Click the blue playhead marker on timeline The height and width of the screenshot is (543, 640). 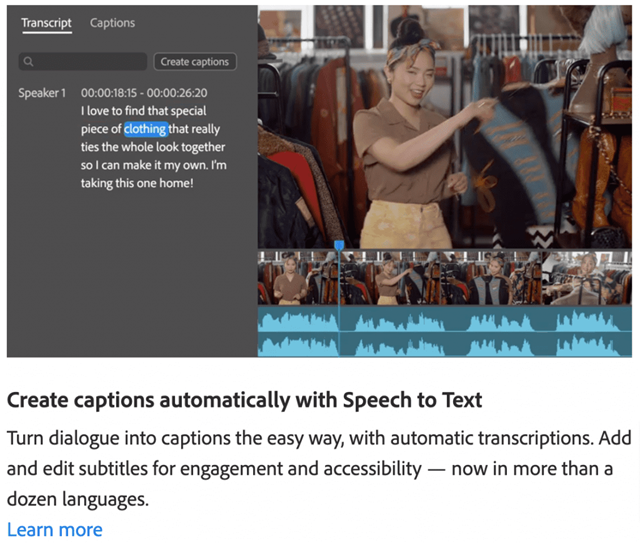339,244
